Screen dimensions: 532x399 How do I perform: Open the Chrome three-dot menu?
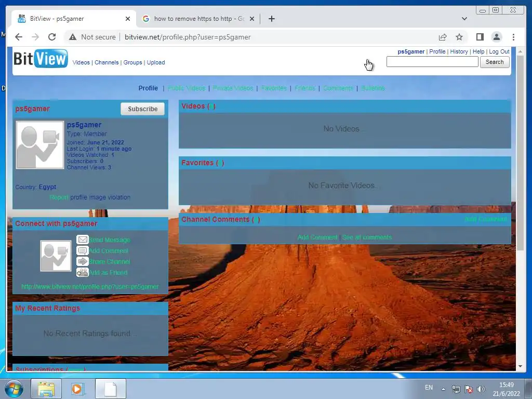click(513, 37)
